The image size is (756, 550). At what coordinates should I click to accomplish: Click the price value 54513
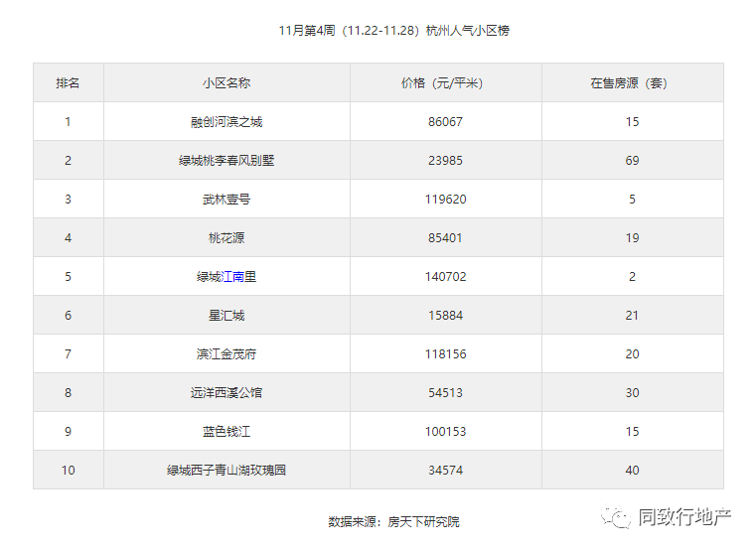tap(445, 392)
